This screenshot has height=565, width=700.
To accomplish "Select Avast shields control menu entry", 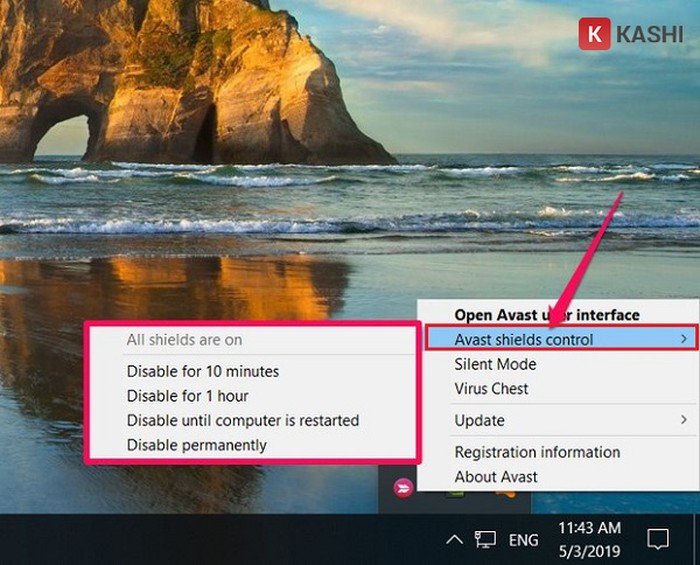I will coord(560,339).
